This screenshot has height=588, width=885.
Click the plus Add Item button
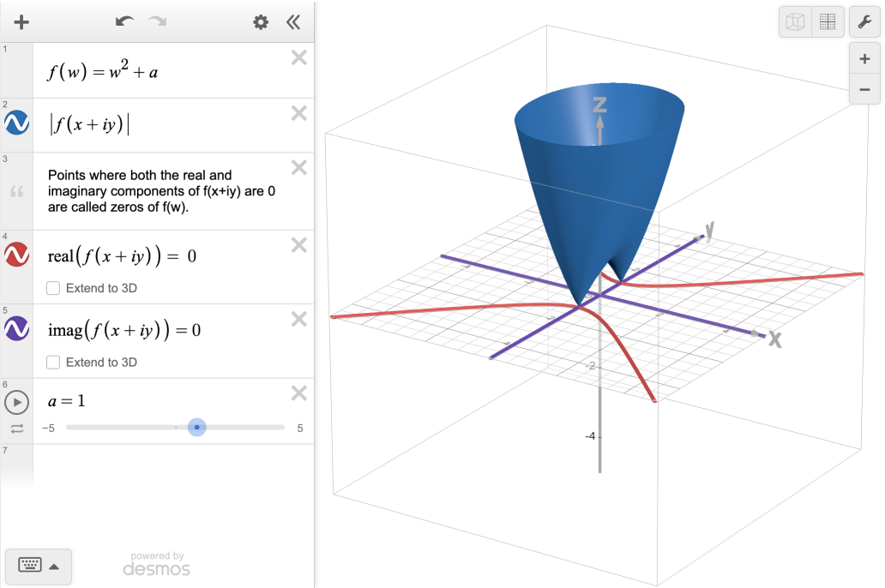point(21,22)
